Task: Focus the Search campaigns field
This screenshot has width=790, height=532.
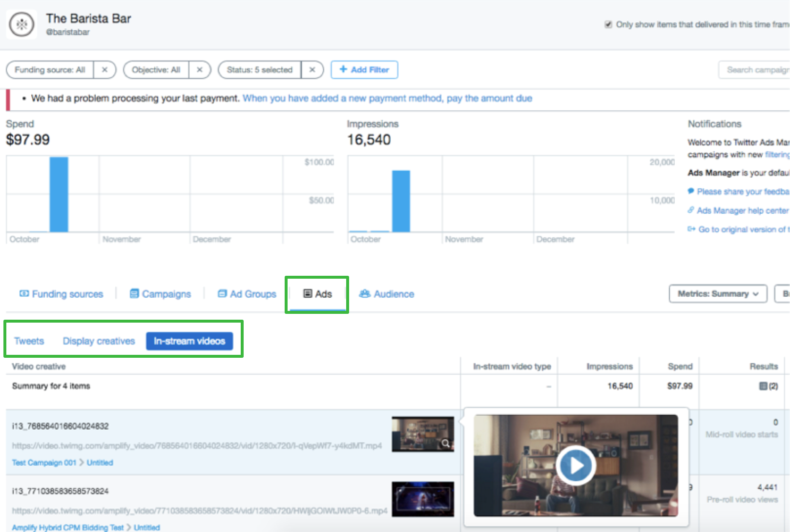Action: pos(754,70)
